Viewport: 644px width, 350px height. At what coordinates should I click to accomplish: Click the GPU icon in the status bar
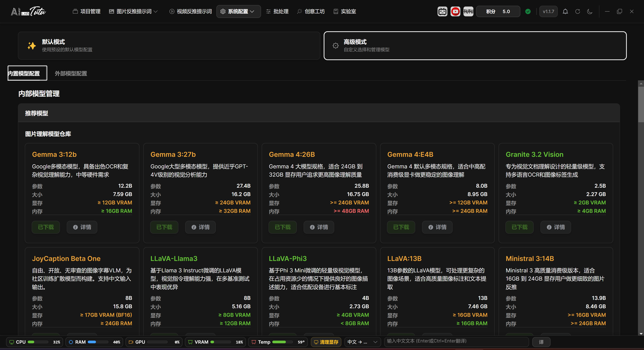[x=131, y=342]
